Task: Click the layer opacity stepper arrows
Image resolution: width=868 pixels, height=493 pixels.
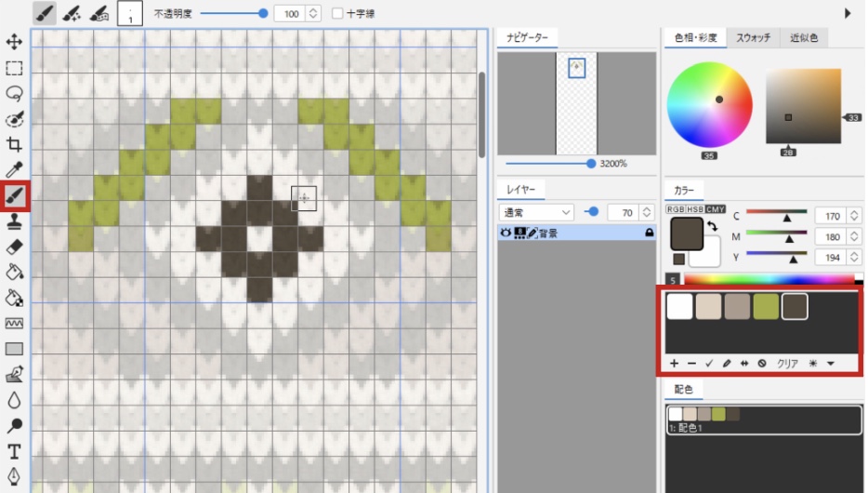Action: click(x=646, y=212)
